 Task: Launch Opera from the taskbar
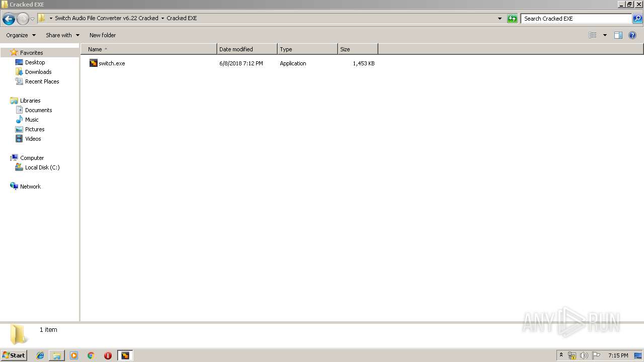pyautogui.click(x=108, y=355)
